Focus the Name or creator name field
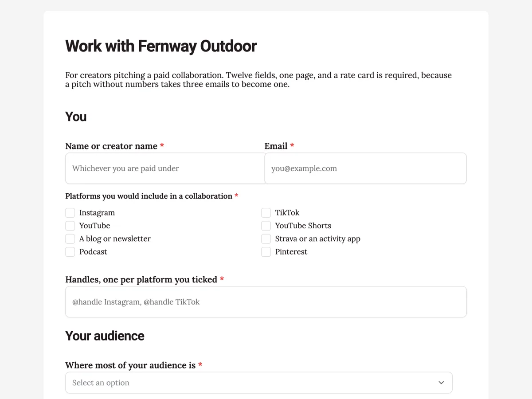Viewport: 532px width, 399px height. [165, 168]
